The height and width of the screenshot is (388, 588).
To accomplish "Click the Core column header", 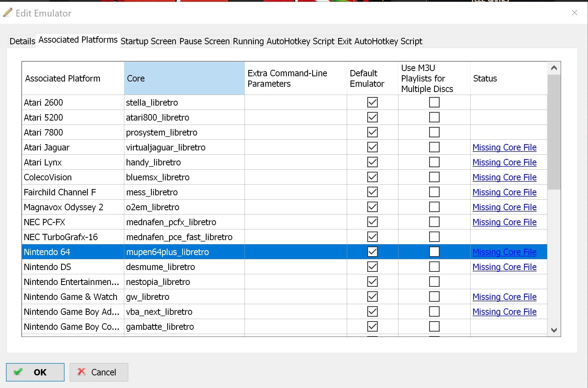I will (x=184, y=78).
